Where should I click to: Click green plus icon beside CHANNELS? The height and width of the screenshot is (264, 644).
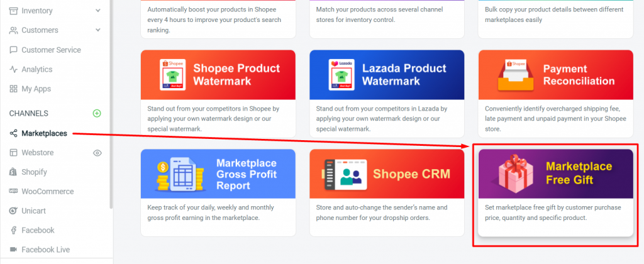97,113
